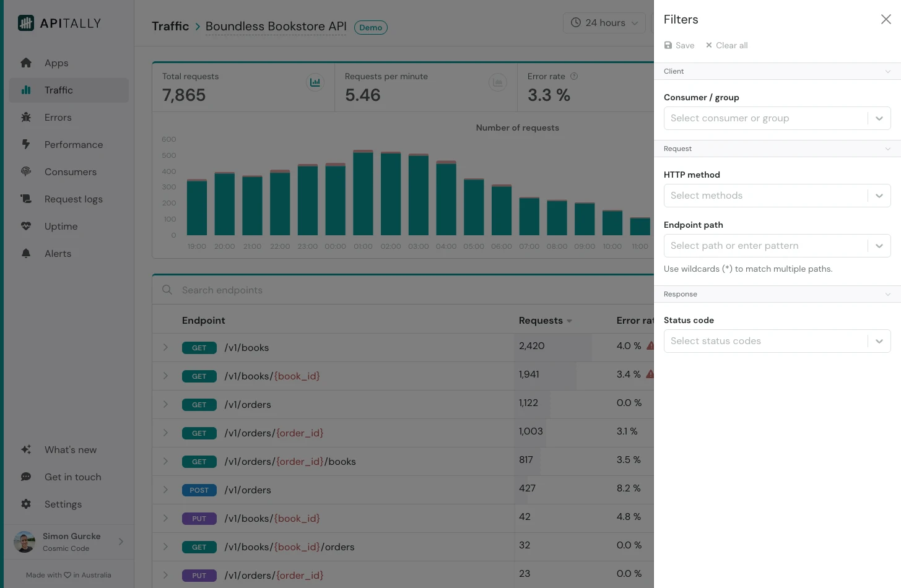The image size is (901, 588).
Task: Open the 24 hours time range selector
Action: (x=604, y=22)
